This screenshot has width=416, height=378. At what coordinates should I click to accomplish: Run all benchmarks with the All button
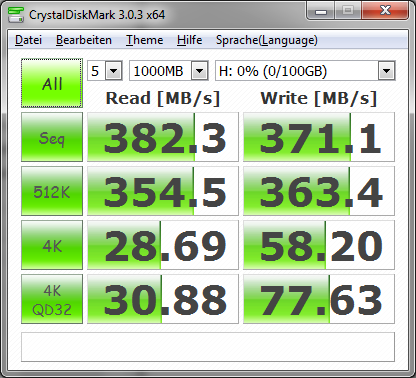pos(52,83)
